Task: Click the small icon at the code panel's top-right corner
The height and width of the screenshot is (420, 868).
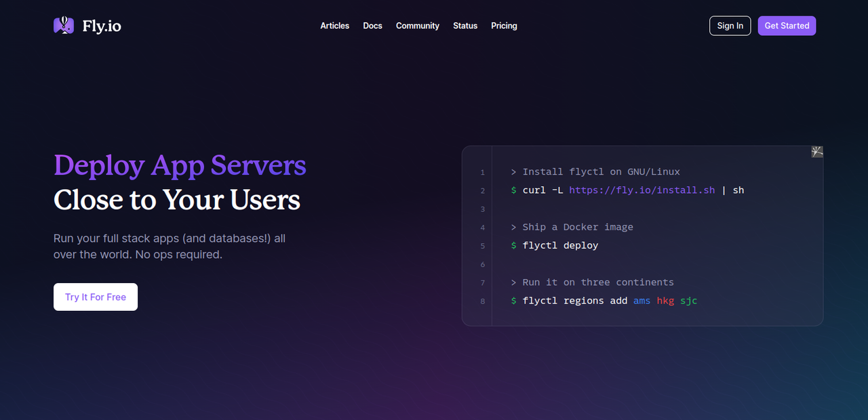Action: pos(817,152)
